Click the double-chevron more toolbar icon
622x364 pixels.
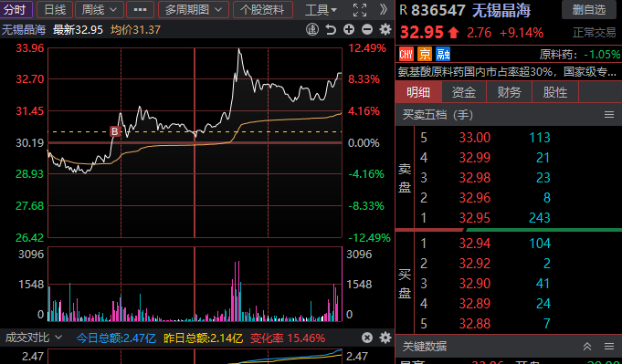coord(384,9)
